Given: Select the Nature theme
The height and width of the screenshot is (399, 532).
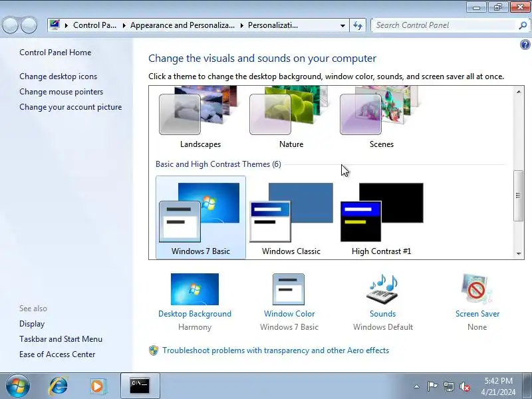Looking at the screenshot, I should point(291,118).
